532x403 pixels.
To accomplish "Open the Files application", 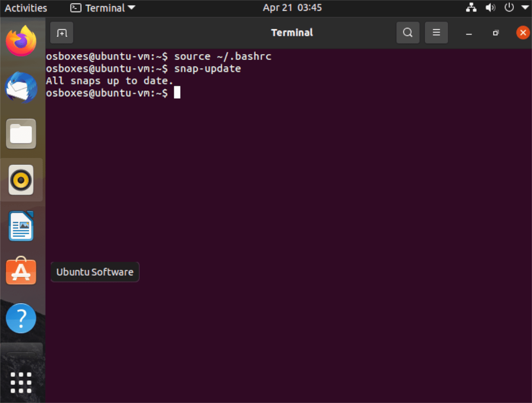I will click(21, 133).
